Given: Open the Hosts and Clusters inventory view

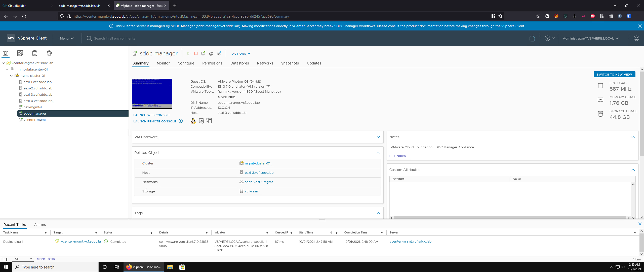Looking at the screenshot, I should point(6,53).
